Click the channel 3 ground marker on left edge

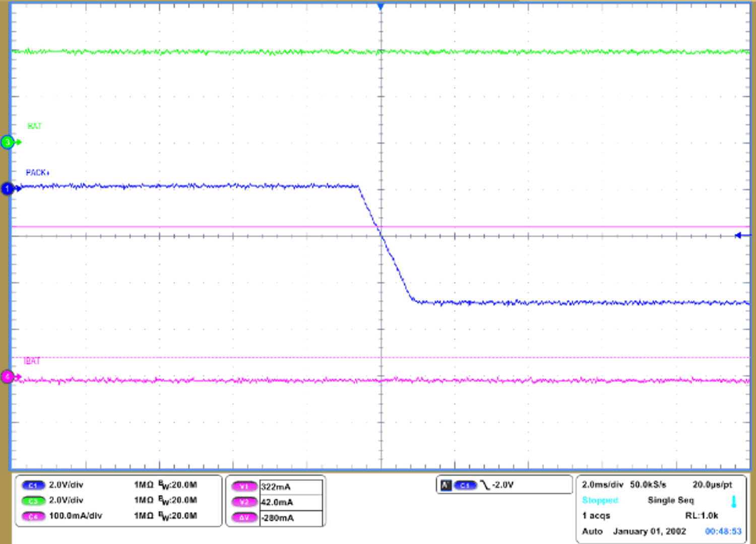(x=8, y=142)
